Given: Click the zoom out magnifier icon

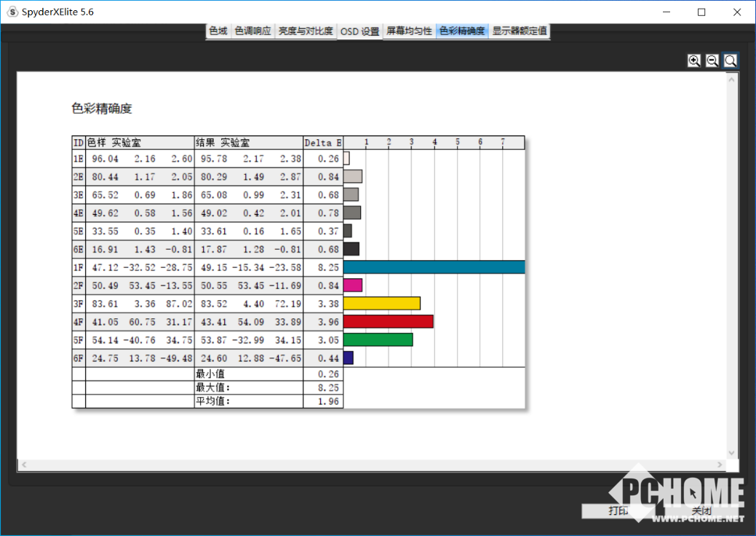Looking at the screenshot, I should pyautogui.click(x=712, y=61).
